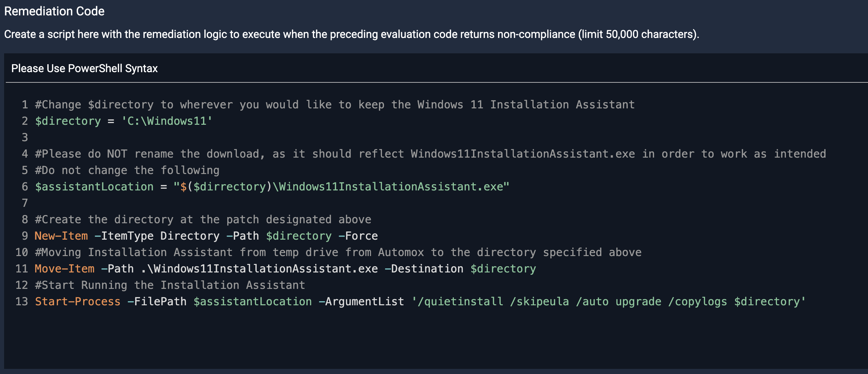Click -ArgumentList parameter on line 13
This screenshot has width=868, height=374.
click(361, 302)
